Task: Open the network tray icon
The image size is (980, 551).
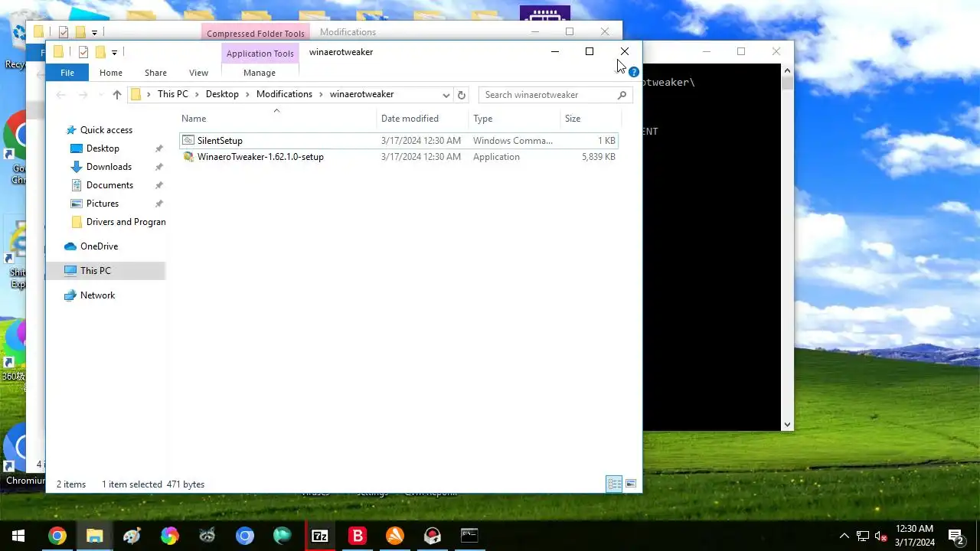Action: (863, 536)
